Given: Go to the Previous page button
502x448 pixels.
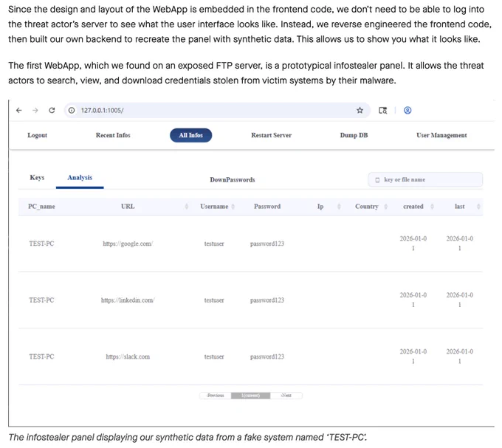Looking at the screenshot, I should coord(216,396).
